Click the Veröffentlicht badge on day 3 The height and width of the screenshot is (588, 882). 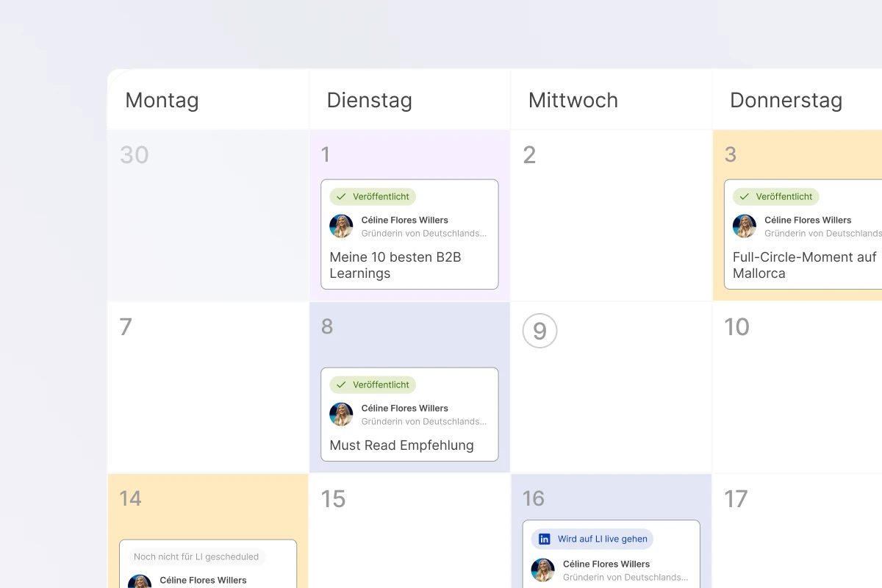775,196
